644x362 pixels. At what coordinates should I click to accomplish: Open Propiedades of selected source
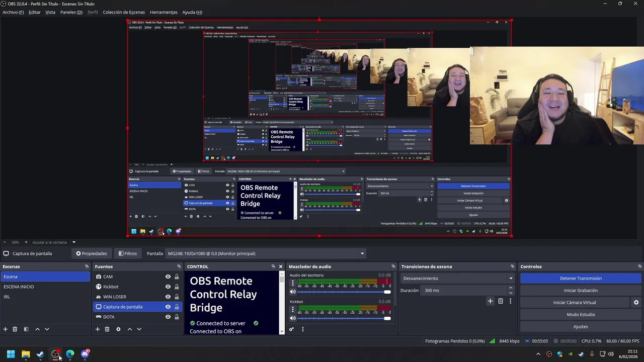pos(92,253)
